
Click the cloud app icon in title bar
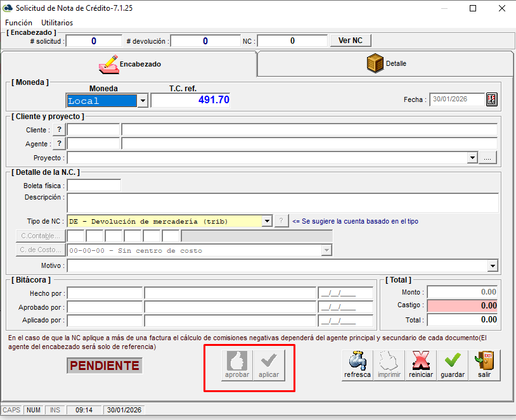[8, 8]
